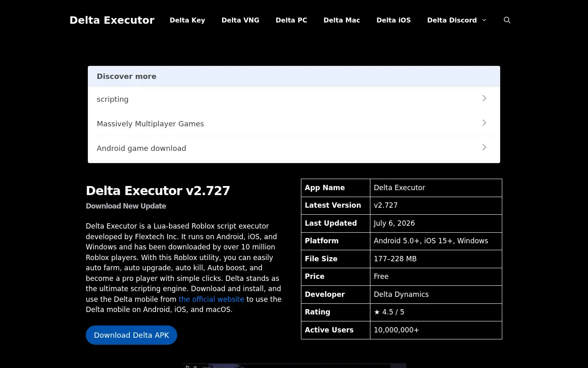The height and width of the screenshot is (368, 588).
Task: Click the Platform label cell
Action: pos(336,241)
